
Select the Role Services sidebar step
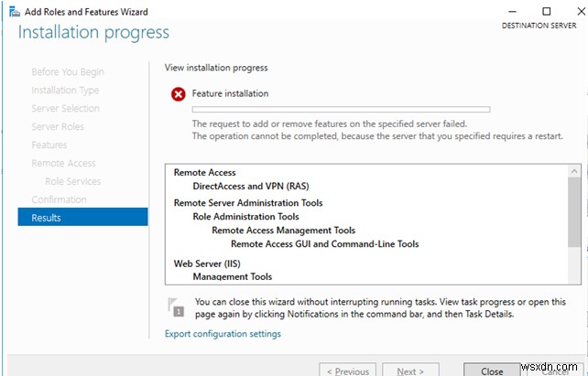point(73,181)
